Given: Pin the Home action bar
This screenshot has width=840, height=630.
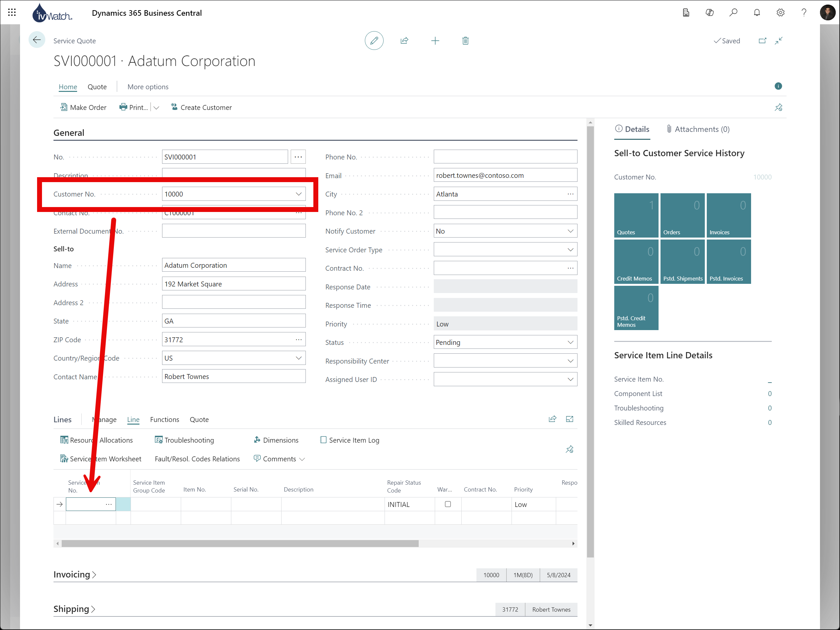Looking at the screenshot, I should point(779,108).
